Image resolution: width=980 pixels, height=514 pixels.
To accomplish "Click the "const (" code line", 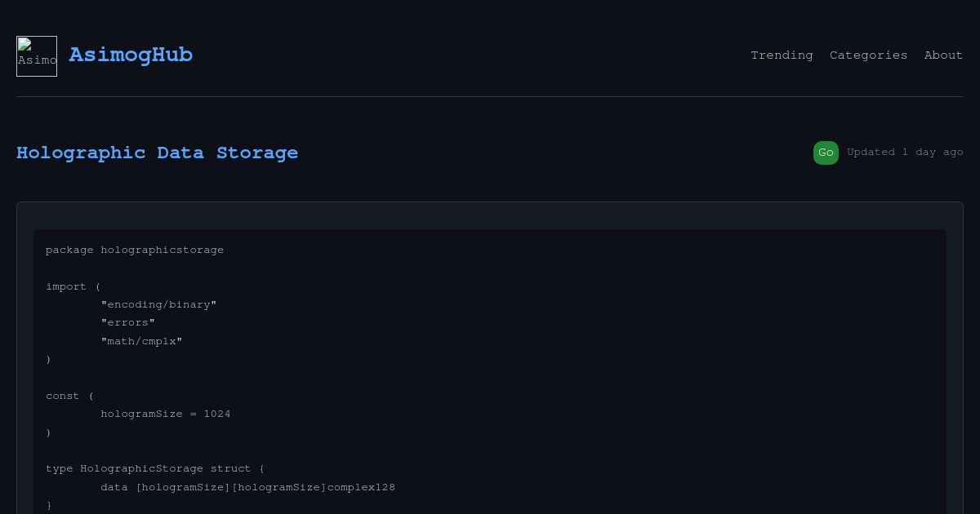I will [x=69, y=396].
